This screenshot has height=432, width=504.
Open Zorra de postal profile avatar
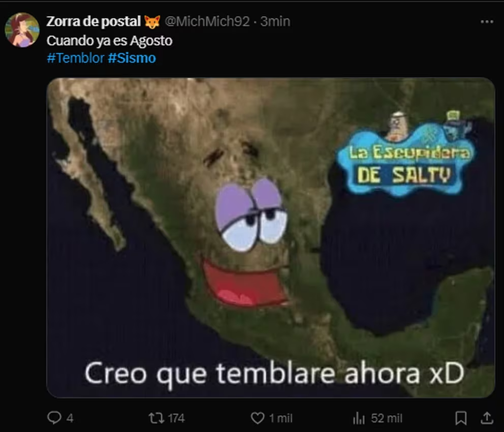click(22, 30)
